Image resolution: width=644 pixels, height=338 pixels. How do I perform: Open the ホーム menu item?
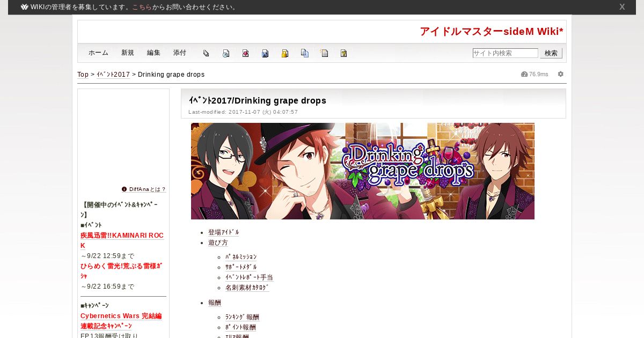point(98,53)
